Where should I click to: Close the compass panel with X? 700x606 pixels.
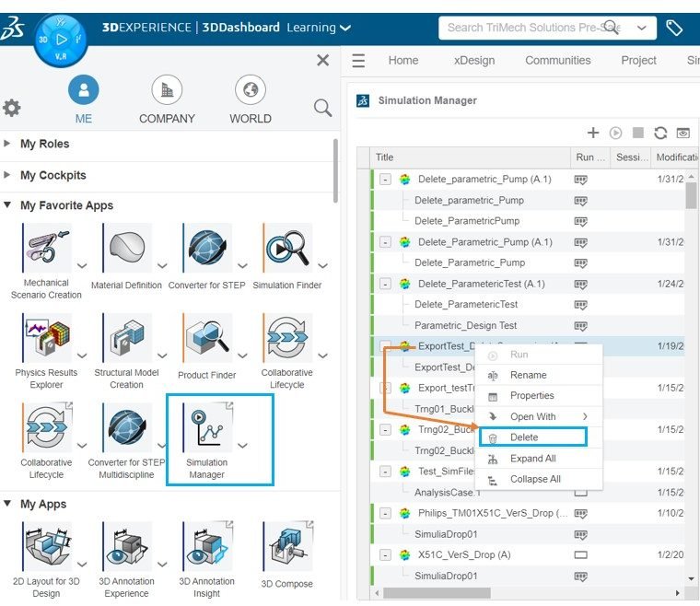[322, 60]
